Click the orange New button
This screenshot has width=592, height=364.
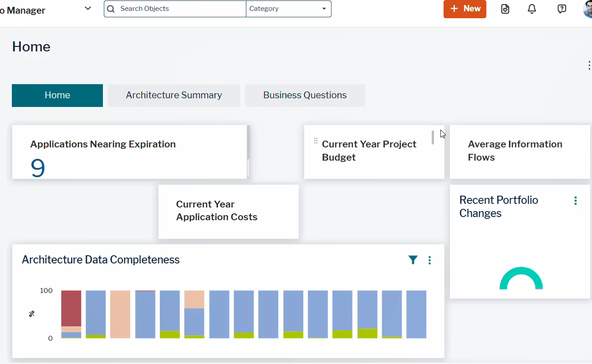click(464, 9)
